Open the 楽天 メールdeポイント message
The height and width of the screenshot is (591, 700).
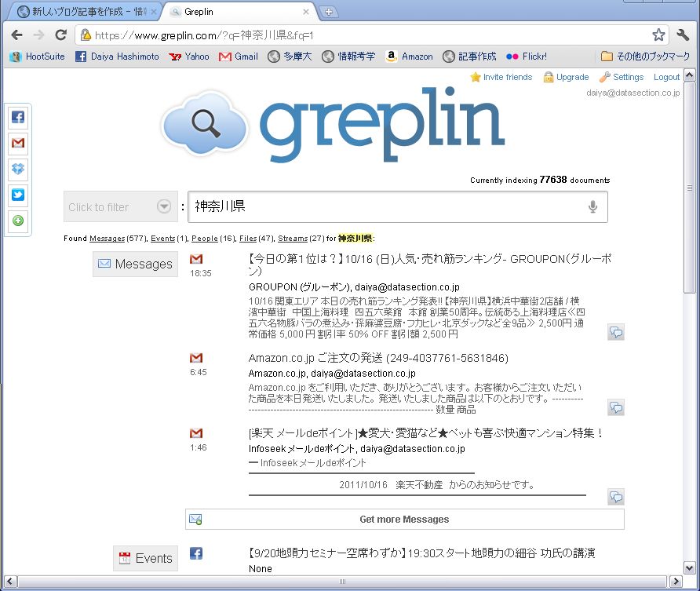point(426,433)
